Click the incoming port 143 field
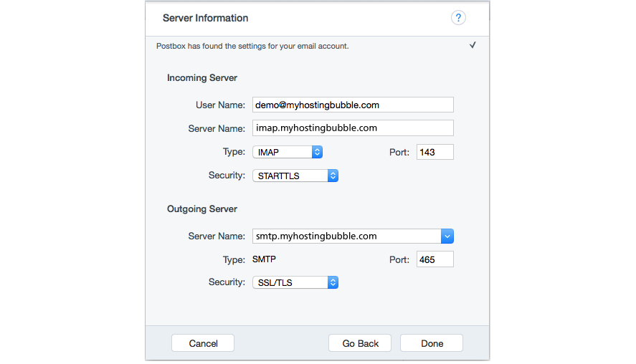This screenshot has width=636, height=364. point(435,152)
